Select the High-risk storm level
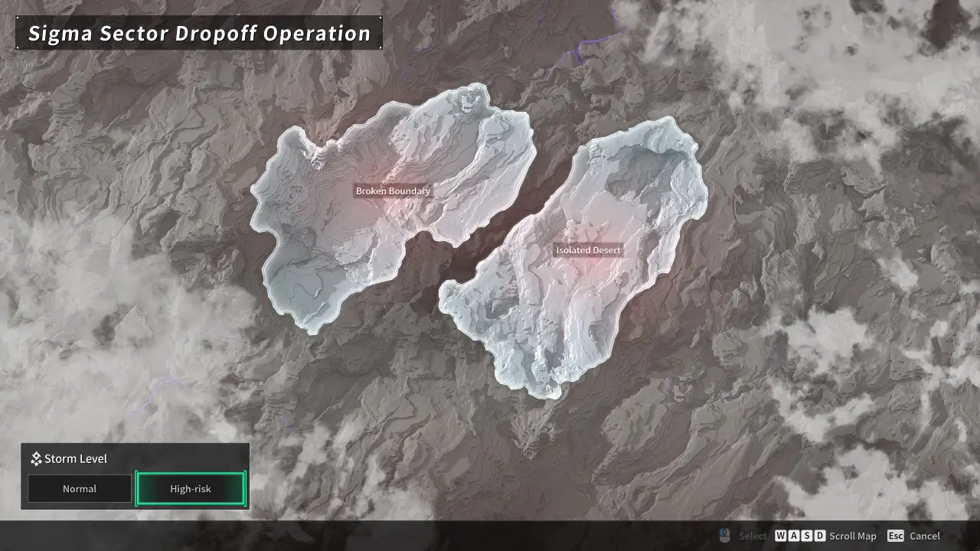980x551 pixels. point(191,489)
